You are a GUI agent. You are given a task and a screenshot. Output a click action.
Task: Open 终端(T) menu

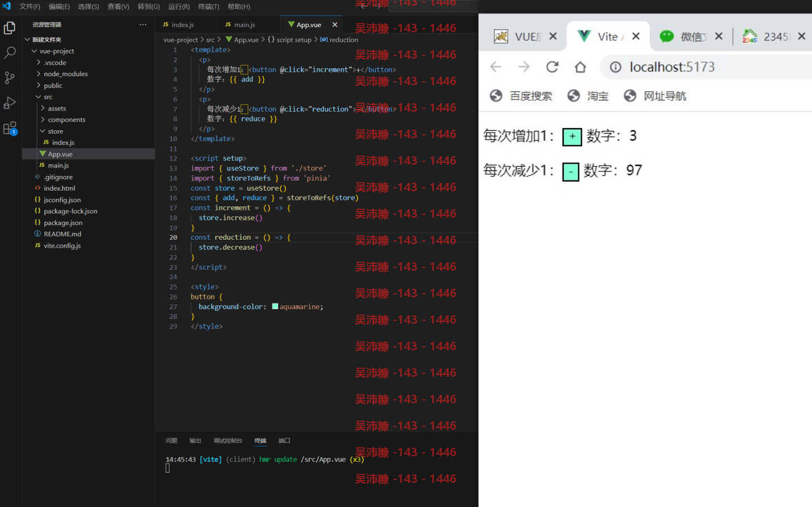click(x=209, y=7)
